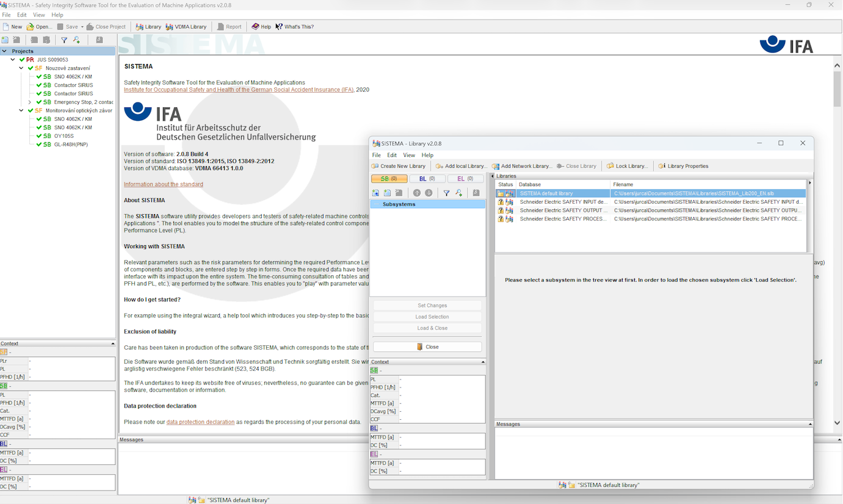Toggle the SB (0) subsystems button

389,179
